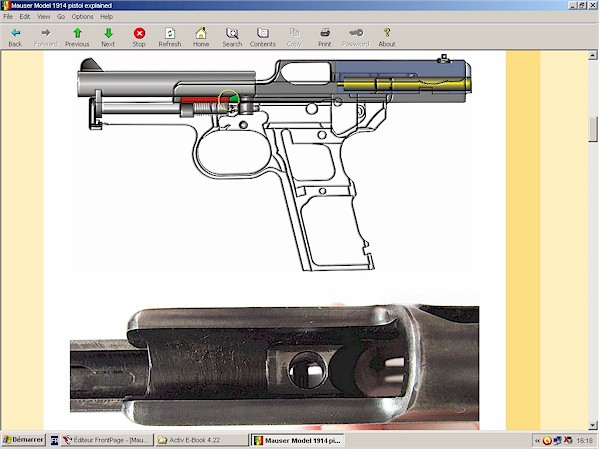Print the current page
The image size is (600, 450).
tap(325, 38)
